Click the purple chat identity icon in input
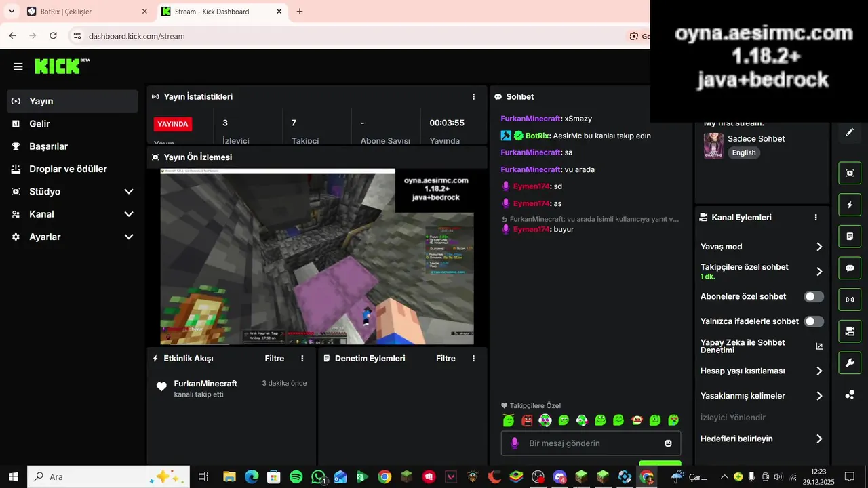This screenshot has width=868, height=488. click(x=515, y=443)
